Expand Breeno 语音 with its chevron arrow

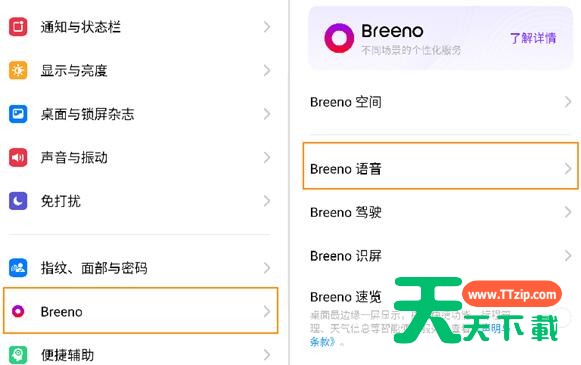coord(568,169)
